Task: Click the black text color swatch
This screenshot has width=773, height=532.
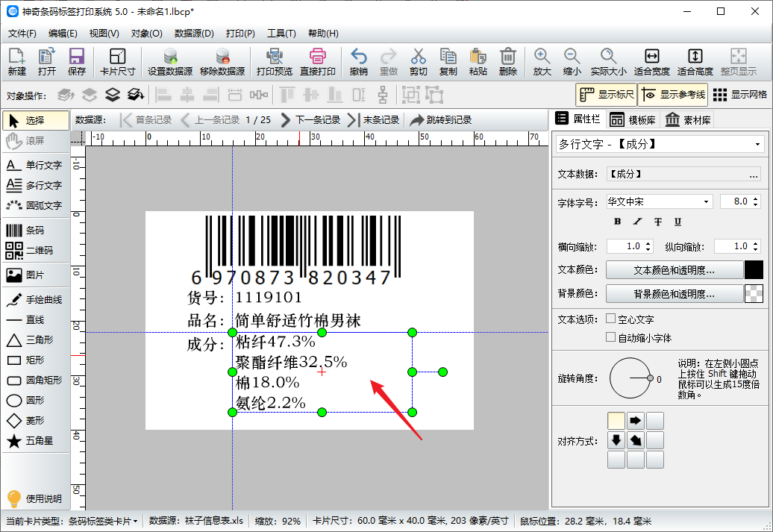Action: pos(754,270)
